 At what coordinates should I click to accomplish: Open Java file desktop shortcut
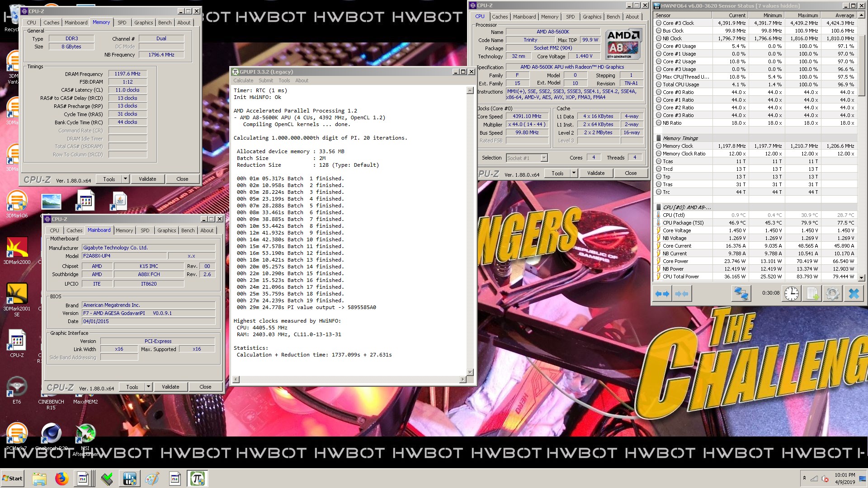[119, 201]
